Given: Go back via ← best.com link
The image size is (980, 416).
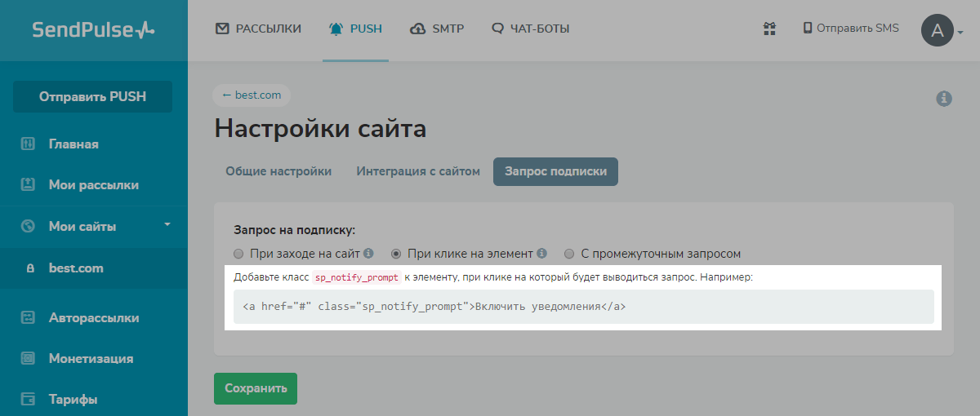Looking at the screenshot, I should 252,95.
